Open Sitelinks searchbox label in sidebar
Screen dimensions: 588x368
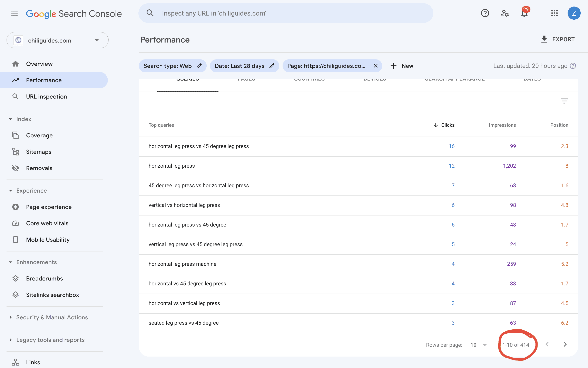(x=52, y=295)
